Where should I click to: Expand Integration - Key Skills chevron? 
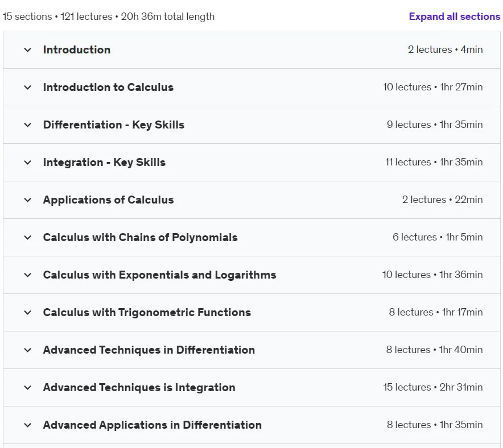[27, 163]
